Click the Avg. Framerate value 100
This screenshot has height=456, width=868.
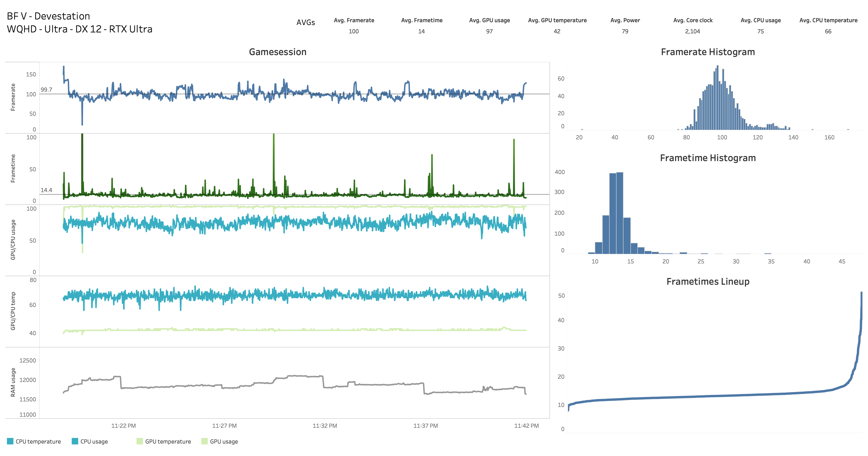(353, 31)
